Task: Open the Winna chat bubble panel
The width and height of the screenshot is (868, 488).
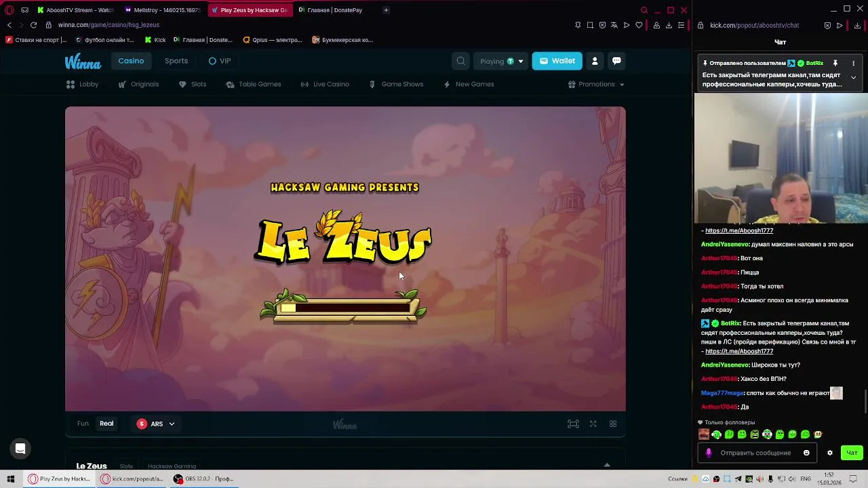Action: pyautogui.click(x=616, y=61)
